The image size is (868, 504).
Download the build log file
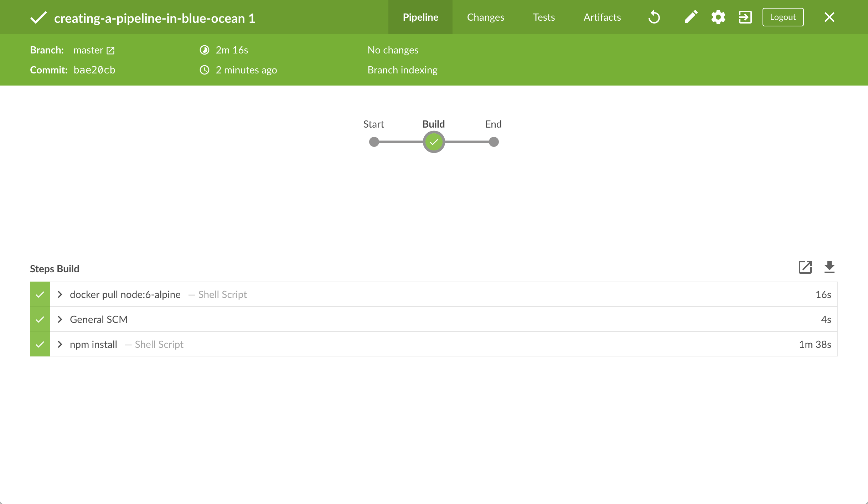click(x=829, y=267)
